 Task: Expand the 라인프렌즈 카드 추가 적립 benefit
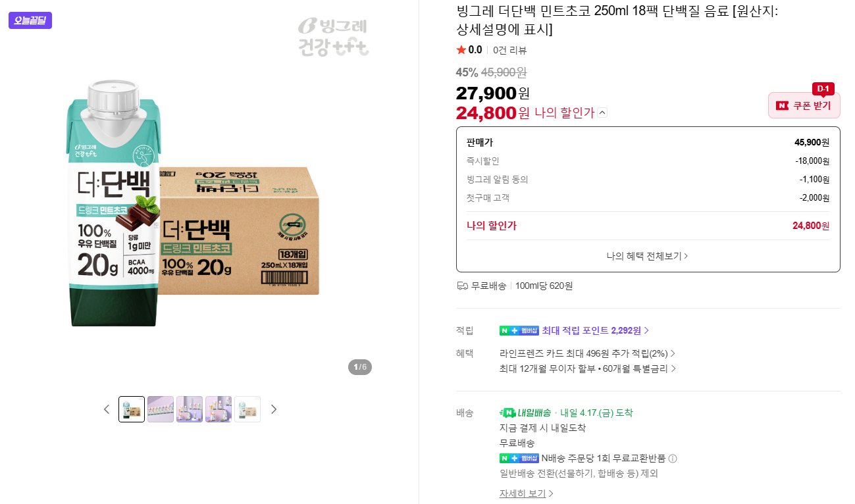pyautogui.click(x=587, y=353)
